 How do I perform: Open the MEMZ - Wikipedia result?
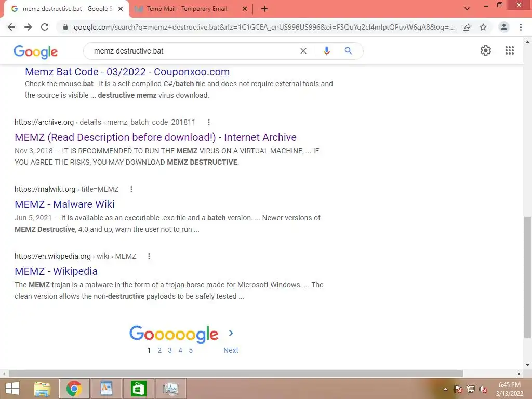point(56,271)
